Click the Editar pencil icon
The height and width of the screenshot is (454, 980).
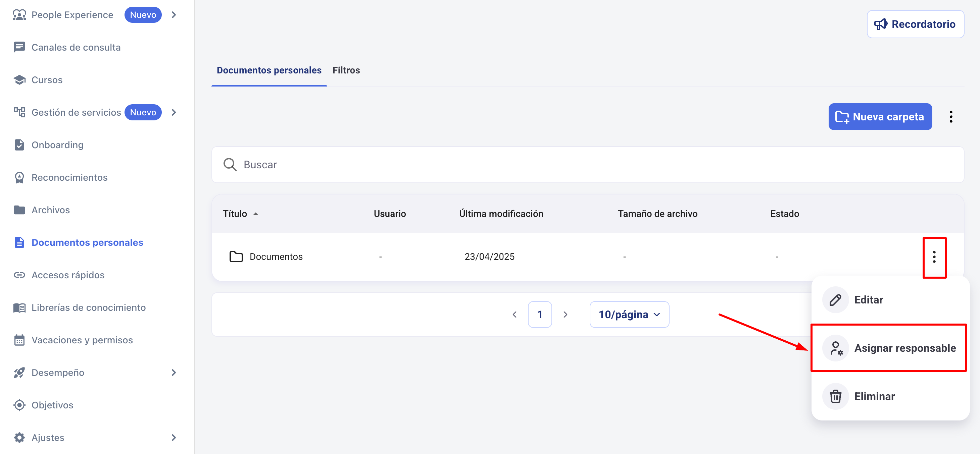pyautogui.click(x=835, y=300)
